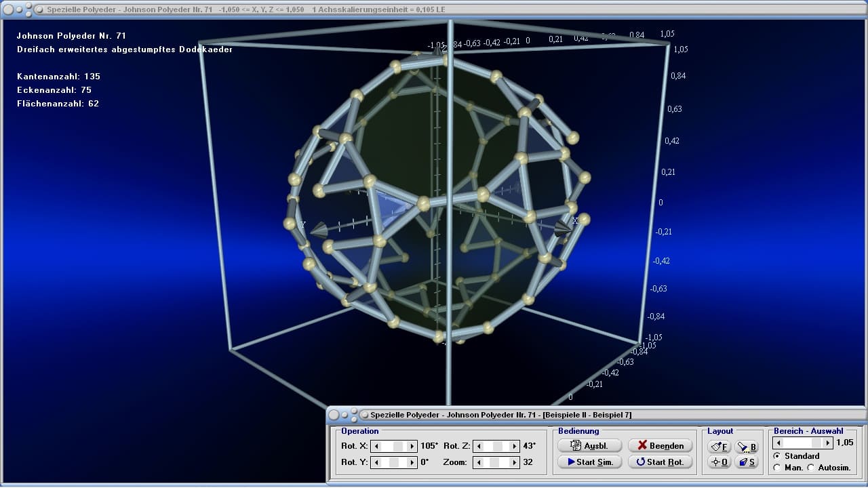The width and height of the screenshot is (868, 488).
Task: Click the 'Eckenanzahl: 75' line
Action: [x=54, y=90]
